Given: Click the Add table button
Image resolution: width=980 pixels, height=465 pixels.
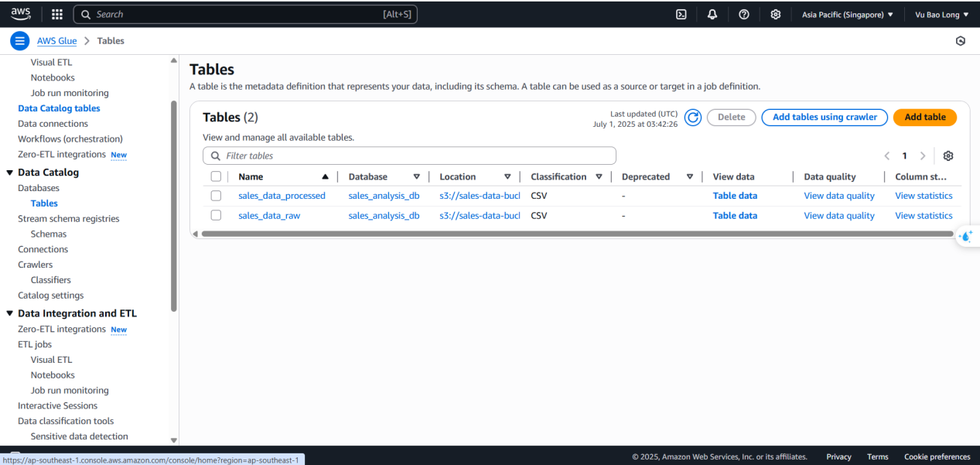Looking at the screenshot, I should pos(925,117).
